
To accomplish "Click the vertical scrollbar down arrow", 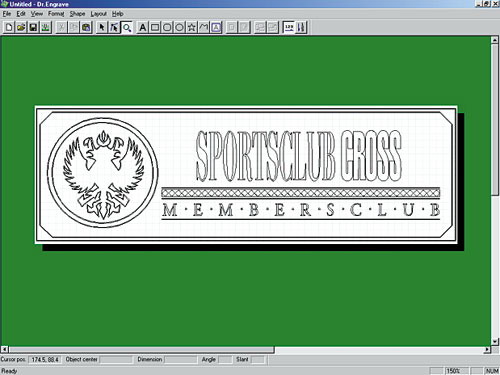I will pyautogui.click(x=495, y=341).
